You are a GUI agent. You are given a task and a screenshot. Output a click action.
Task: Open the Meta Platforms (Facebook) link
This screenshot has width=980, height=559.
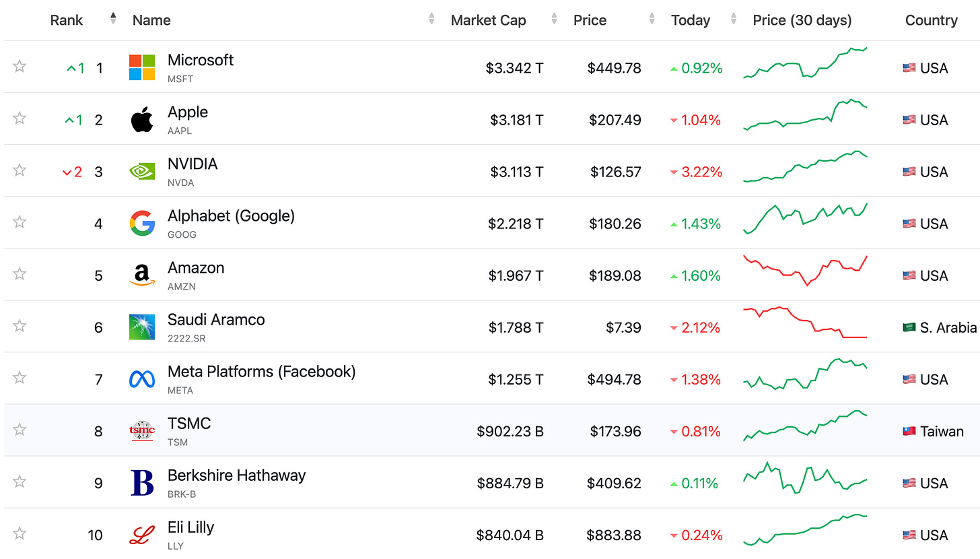click(261, 372)
